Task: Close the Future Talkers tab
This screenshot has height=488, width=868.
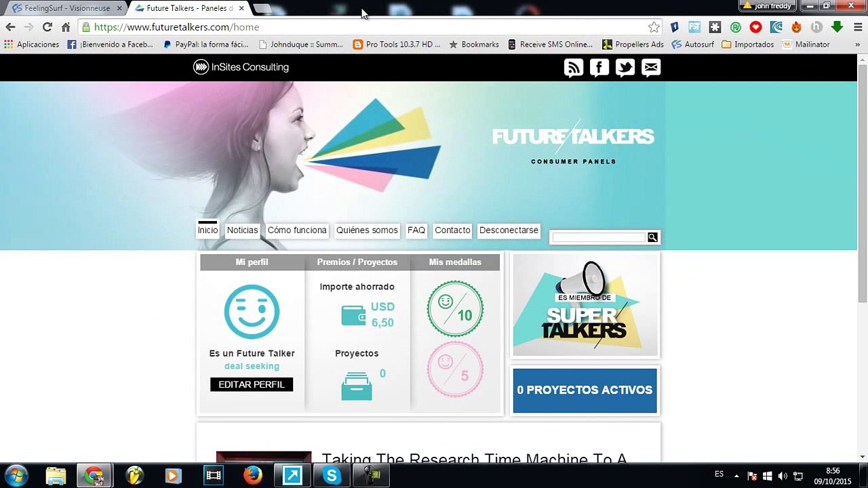Action: 241,8
